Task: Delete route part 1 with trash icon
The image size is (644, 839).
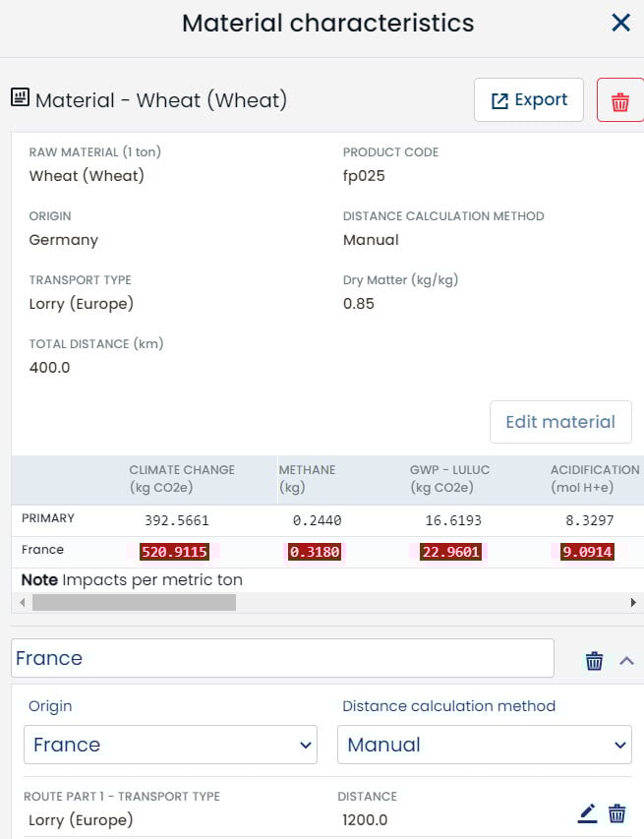Action: (x=616, y=813)
